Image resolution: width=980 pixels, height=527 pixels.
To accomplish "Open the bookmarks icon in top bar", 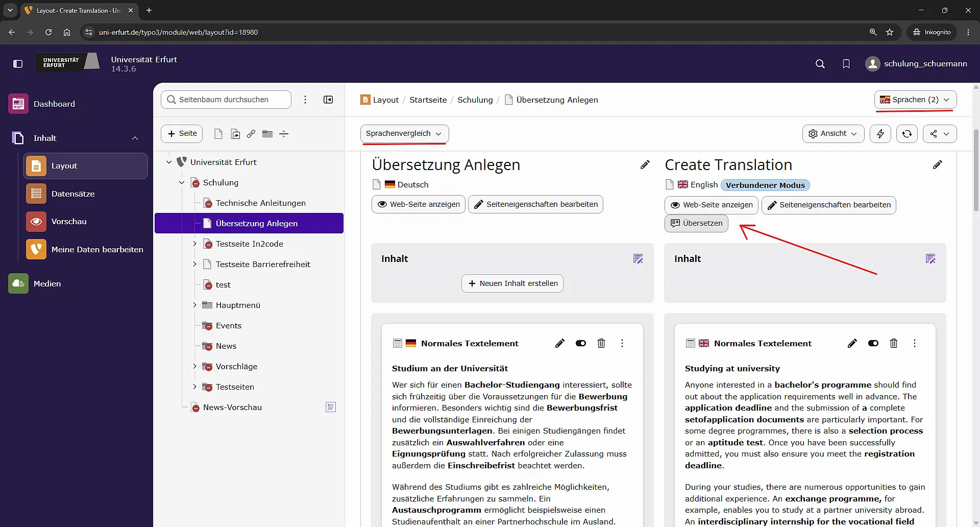I will (846, 64).
